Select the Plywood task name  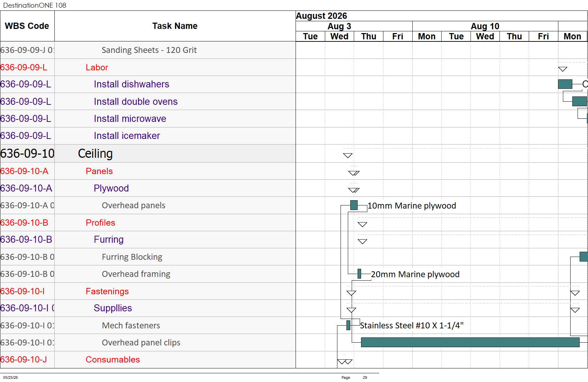(111, 188)
